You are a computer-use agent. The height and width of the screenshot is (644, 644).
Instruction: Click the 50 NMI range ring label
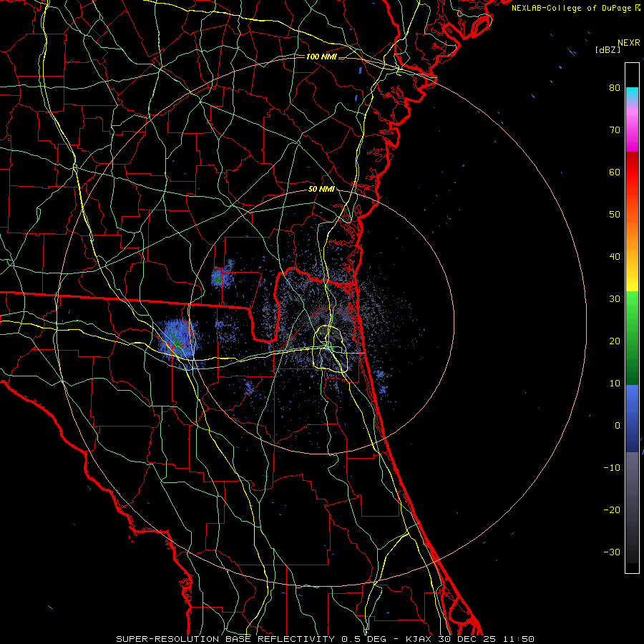tap(321, 189)
